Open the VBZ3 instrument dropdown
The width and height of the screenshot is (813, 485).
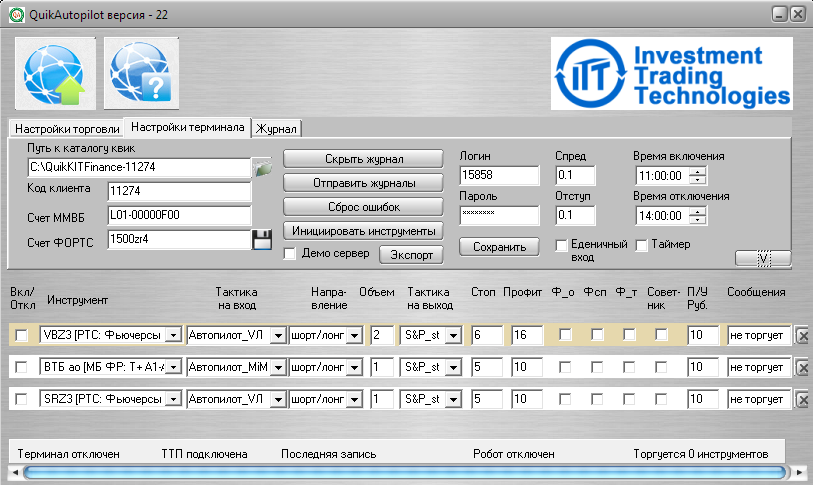(173, 336)
